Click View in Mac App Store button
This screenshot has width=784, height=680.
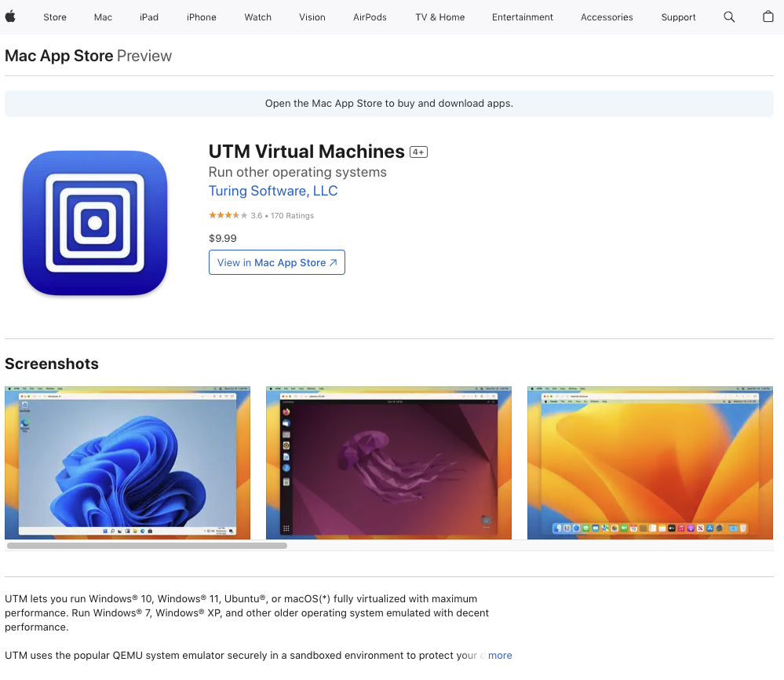pos(277,262)
